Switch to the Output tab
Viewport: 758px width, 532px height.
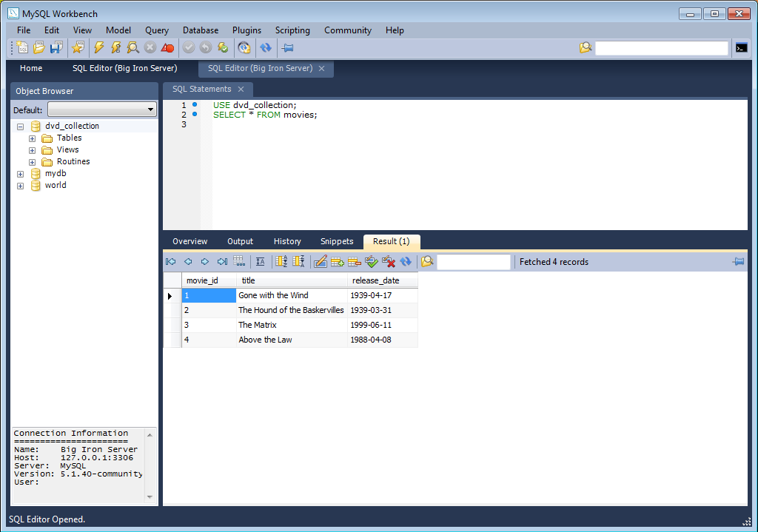click(x=240, y=241)
